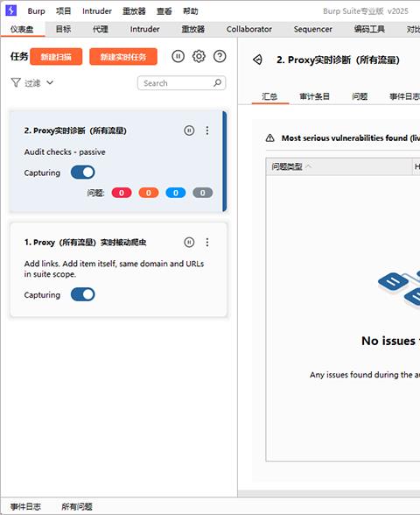Open 事件日志 in the bottom status bar

25,506
